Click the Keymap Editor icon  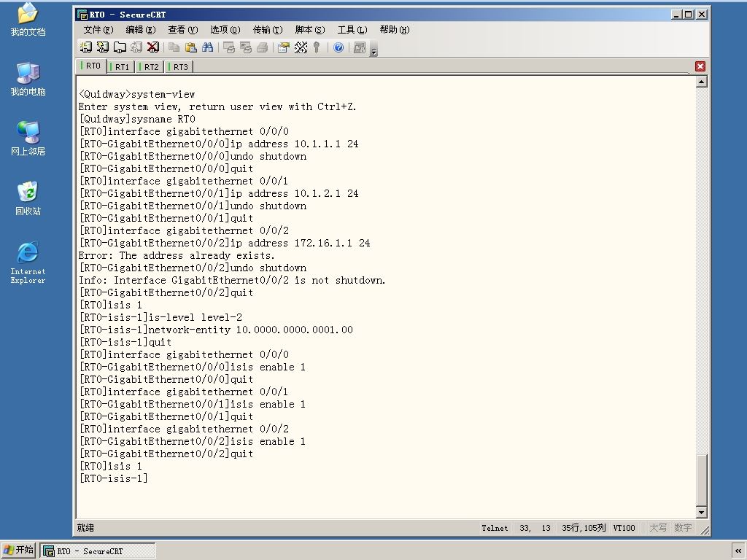301,47
